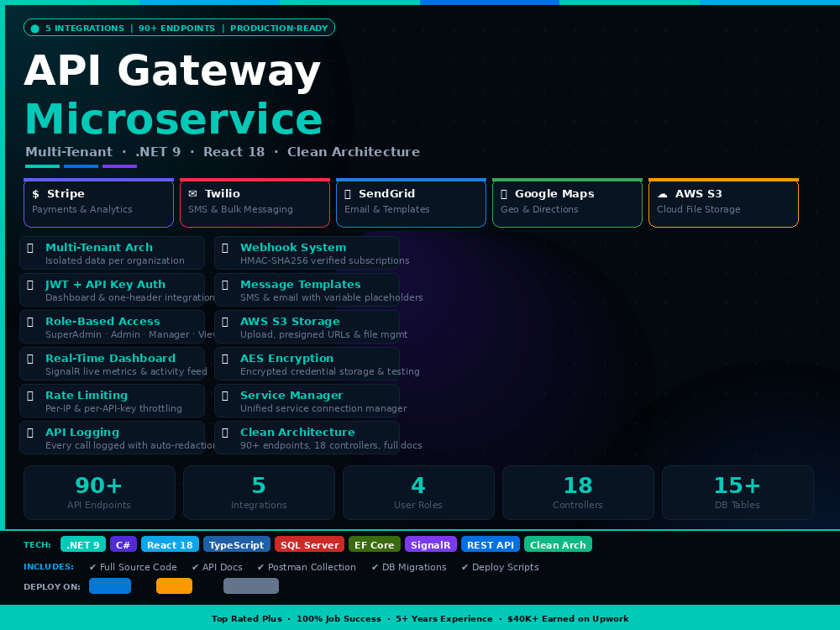Click the "TECH:" row label

tap(38, 545)
